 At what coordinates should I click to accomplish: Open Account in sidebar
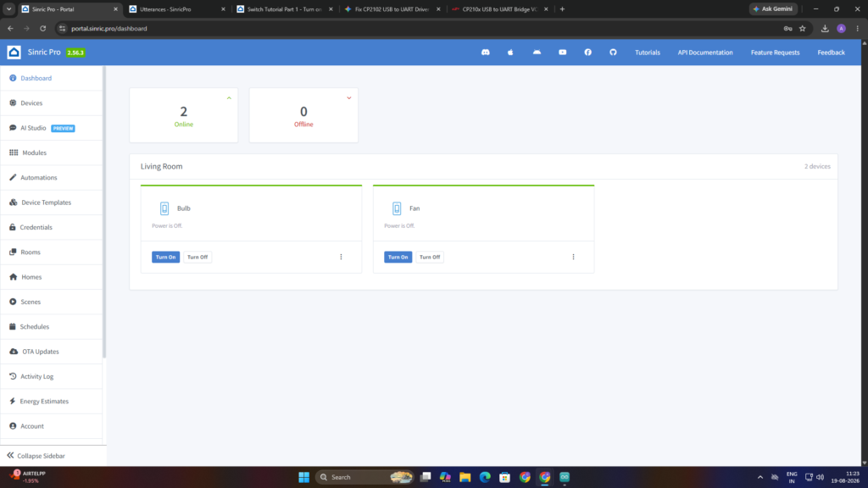click(x=52, y=427)
